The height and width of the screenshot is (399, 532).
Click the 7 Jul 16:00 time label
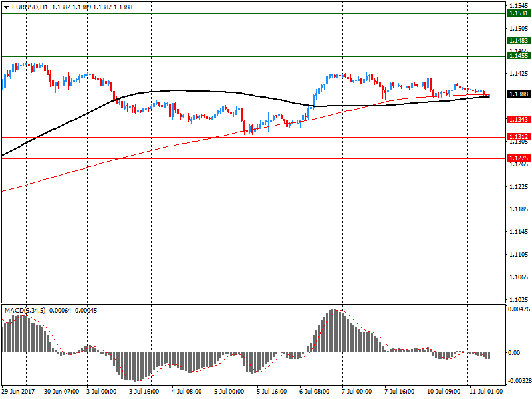click(400, 392)
